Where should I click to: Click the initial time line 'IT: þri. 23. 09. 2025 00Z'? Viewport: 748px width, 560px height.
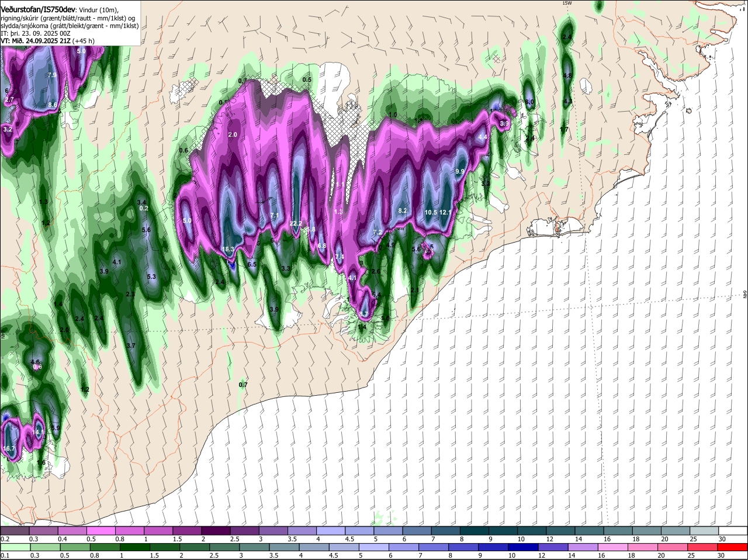pyautogui.click(x=36, y=33)
